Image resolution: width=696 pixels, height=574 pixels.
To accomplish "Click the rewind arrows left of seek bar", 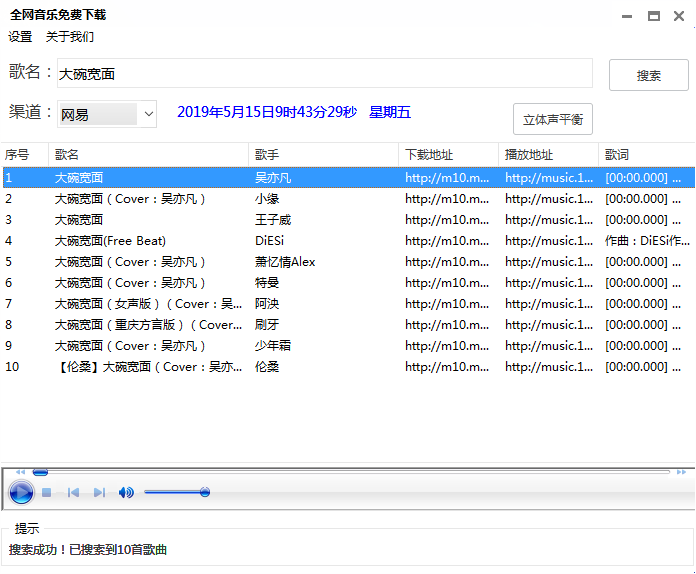I will point(20,472).
